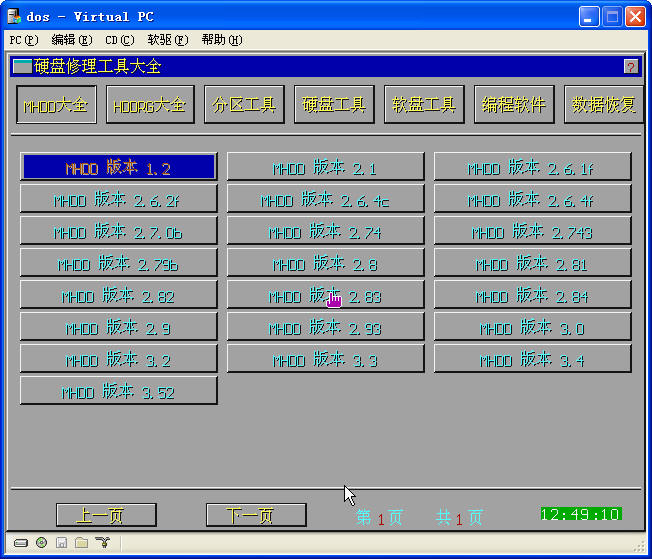This screenshot has height=559, width=652.
Task: Launch MHDD 版本 2.6.1f
Action: click(x=532, y=167)
